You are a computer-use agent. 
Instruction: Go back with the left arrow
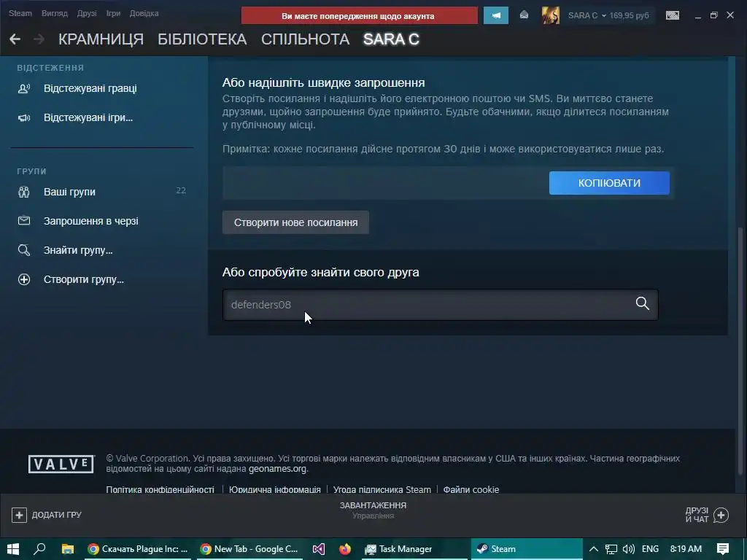click(x=15, y=39)
